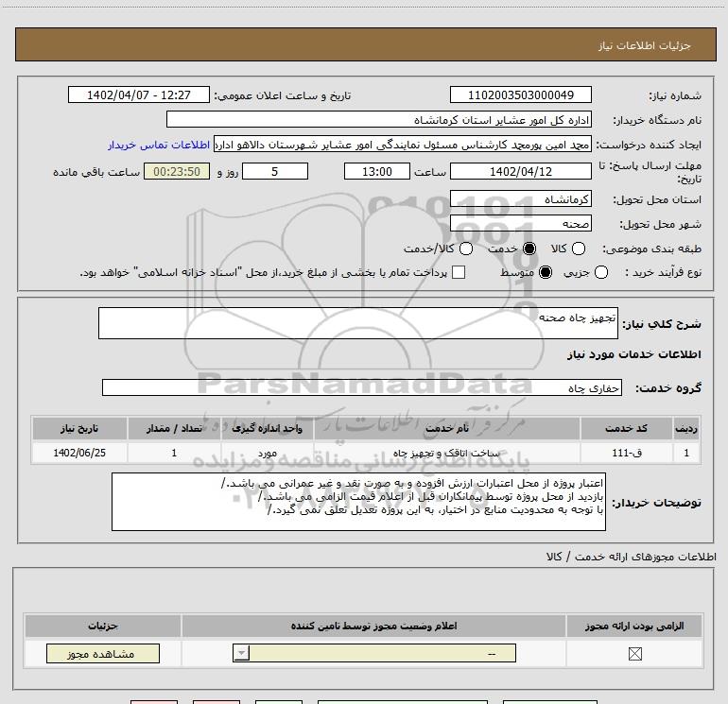728x704 pixels.
Task: Click the تعداد / مقدار column header
Action: pyautogui.click(x=174, y=428)
